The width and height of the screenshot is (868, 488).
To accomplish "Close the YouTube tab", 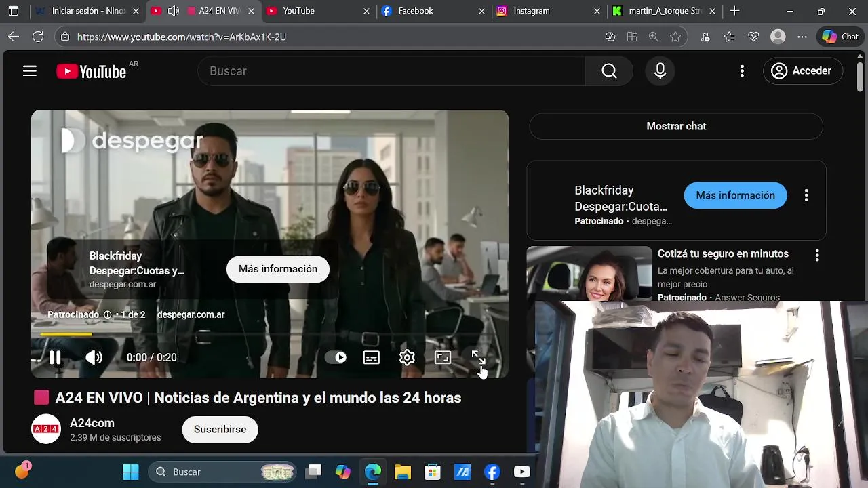I will pos(367,12).
